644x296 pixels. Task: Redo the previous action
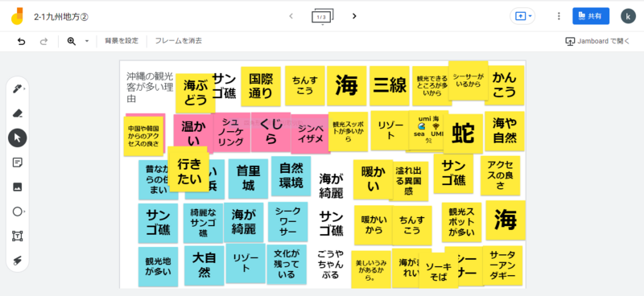[43, 41]
